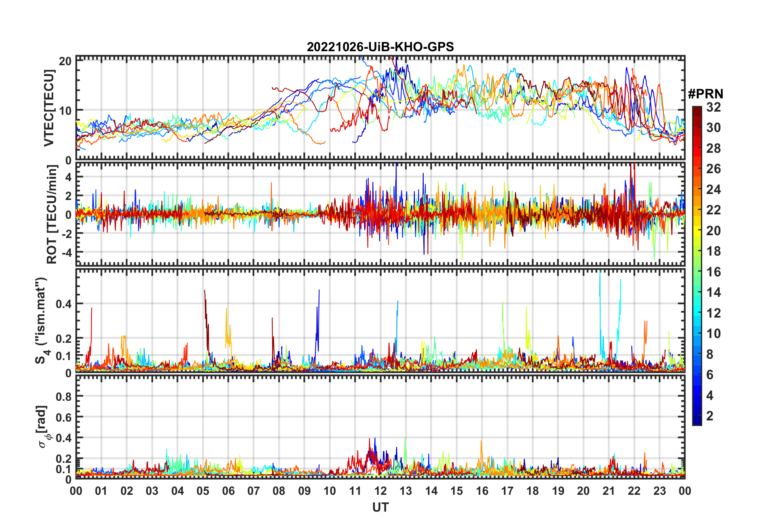Click x-axis tick label 09
This screenshot has height=532, width=761.
coord(304,491)
